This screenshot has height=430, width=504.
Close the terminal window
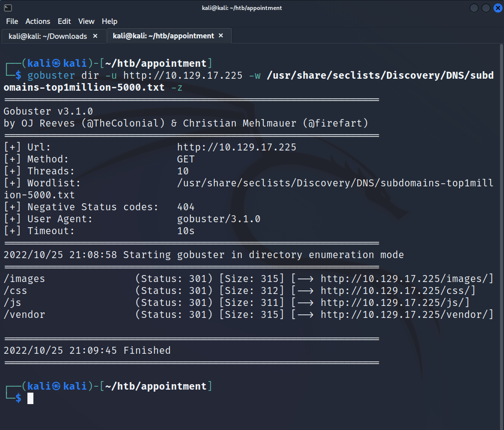498,8
